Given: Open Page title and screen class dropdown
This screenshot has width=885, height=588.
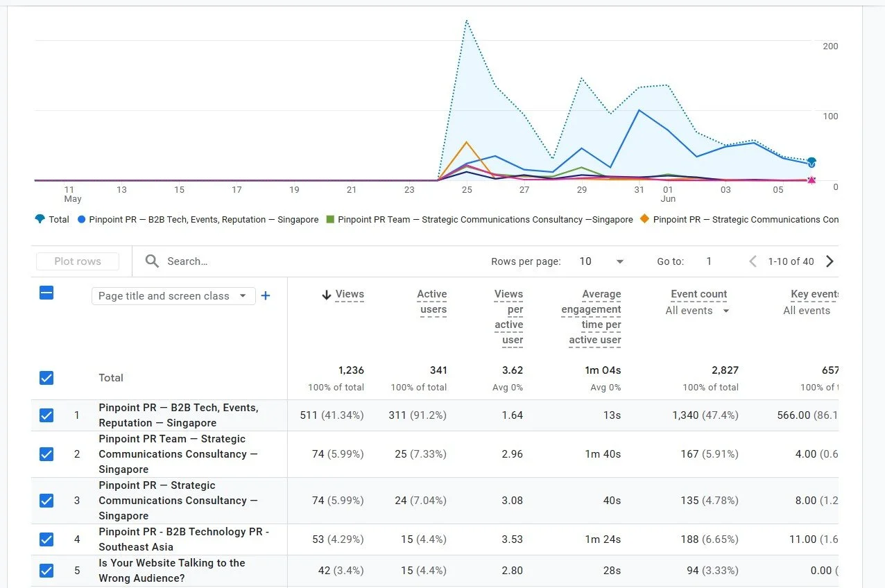Looking at the screenshot, I should point(173,296).
